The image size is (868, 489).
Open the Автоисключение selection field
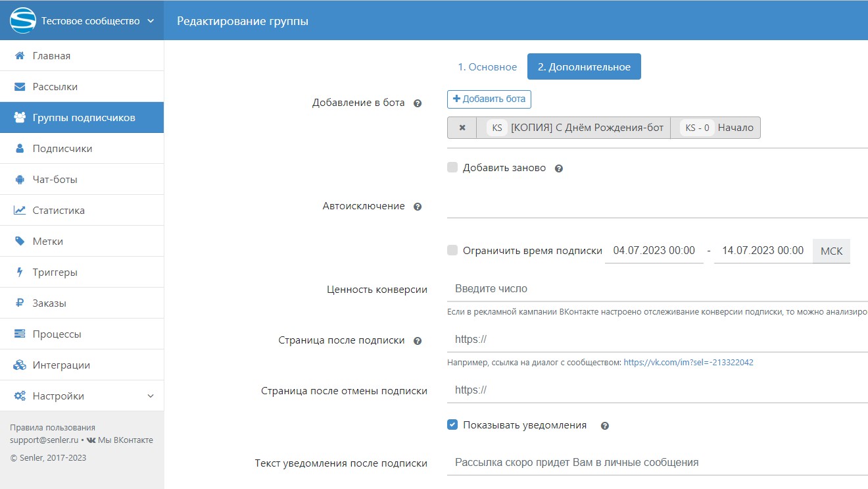pos(658,206)
